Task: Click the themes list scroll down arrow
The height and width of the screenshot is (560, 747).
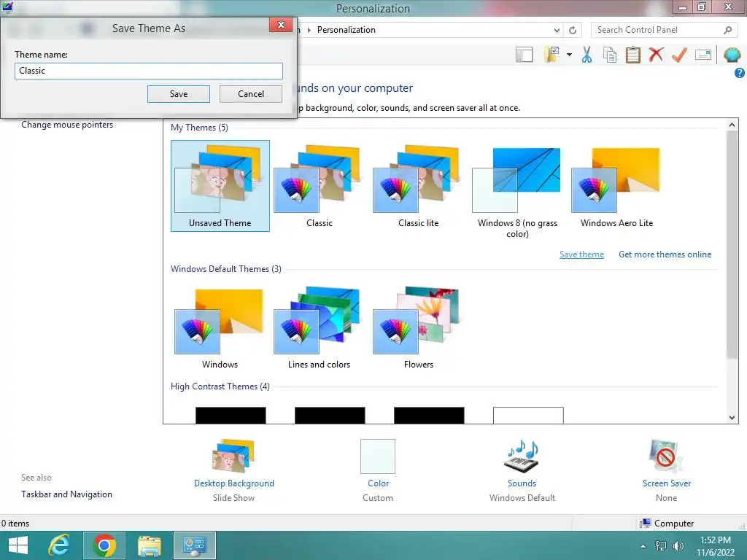Action: (732, 418)
